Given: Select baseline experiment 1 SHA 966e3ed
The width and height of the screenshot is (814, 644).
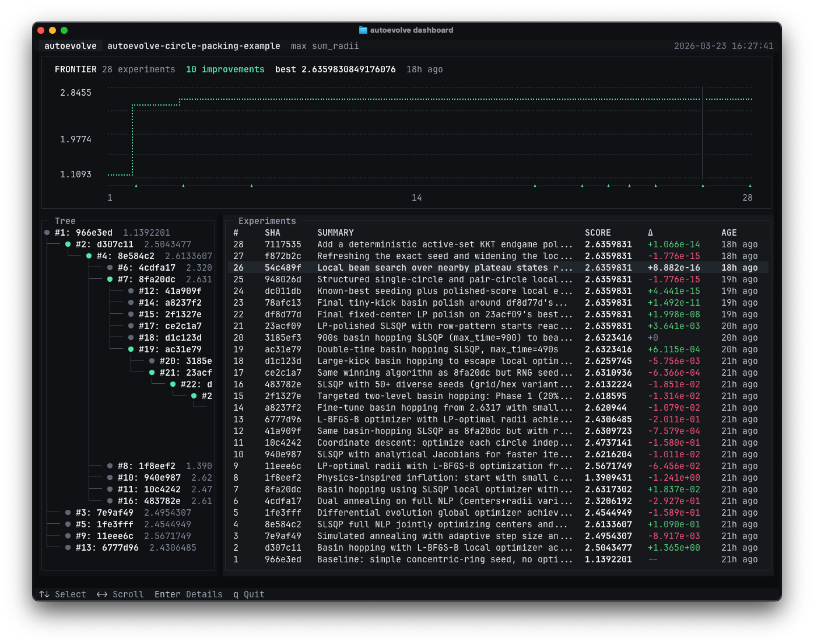Looking at the screenshot, I should (499, 559).
